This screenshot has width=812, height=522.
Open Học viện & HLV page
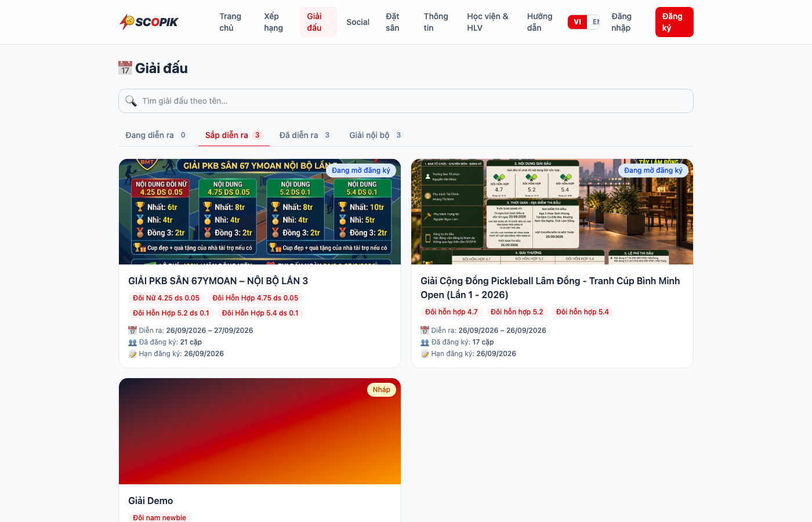pyautogui.click(x=488, y=22)
